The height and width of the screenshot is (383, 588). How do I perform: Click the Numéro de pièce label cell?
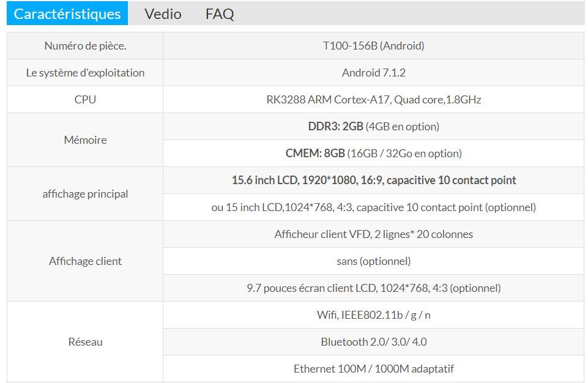click(x=85, y=46)
